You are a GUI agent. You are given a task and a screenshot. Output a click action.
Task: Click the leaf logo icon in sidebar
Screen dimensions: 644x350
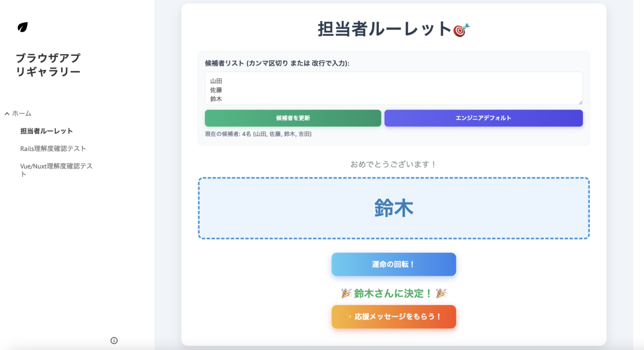coord(23,27)
